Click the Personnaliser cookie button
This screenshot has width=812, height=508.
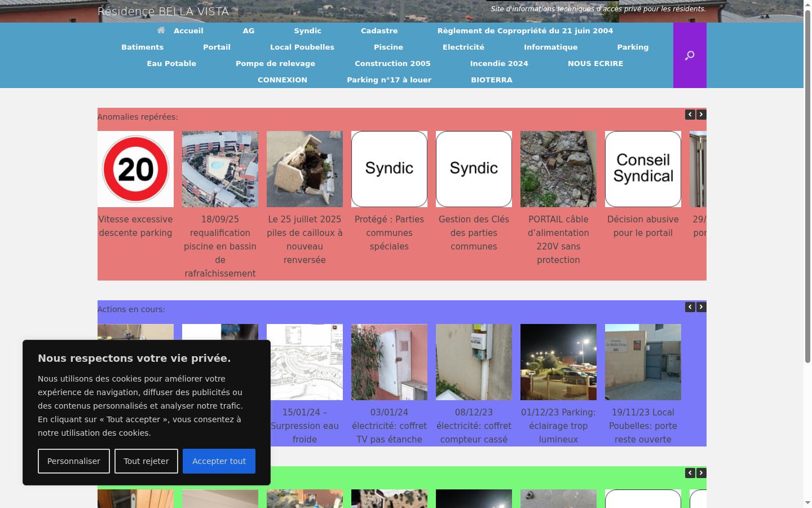74,461
